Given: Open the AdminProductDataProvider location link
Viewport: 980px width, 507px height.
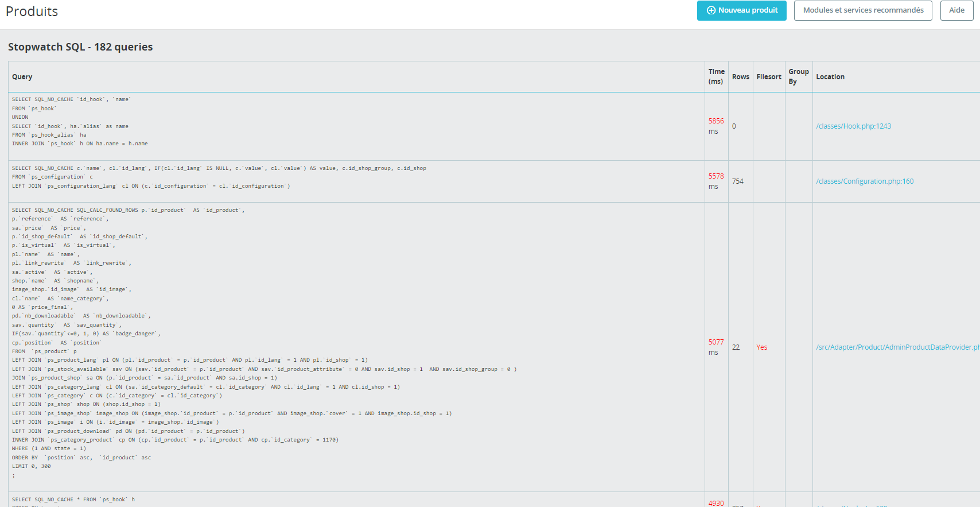Looking at the screenshot, I should [x=897, y=347].
